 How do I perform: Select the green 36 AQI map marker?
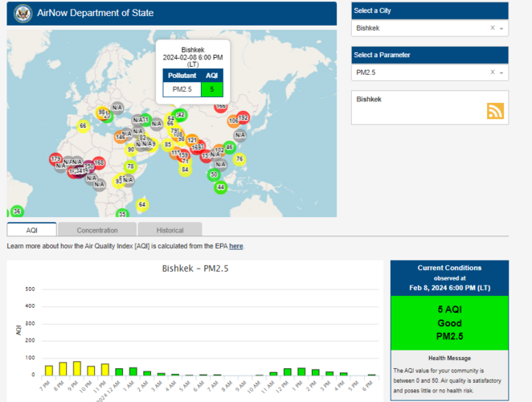click(x=16, y=211)
